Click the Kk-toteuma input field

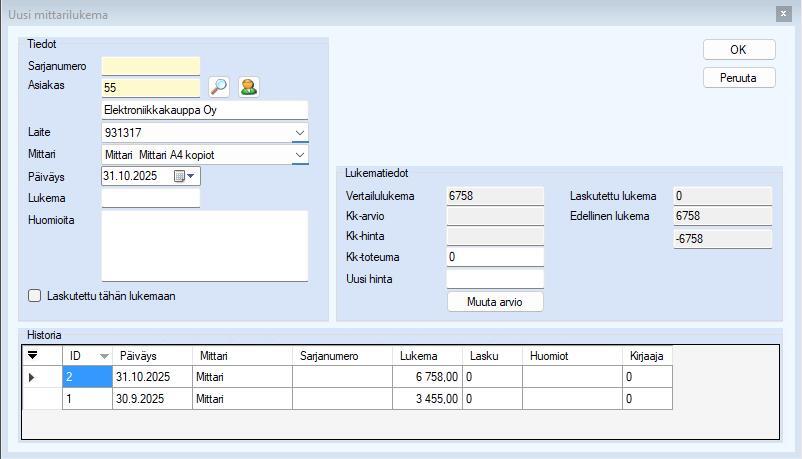point(494,257)
